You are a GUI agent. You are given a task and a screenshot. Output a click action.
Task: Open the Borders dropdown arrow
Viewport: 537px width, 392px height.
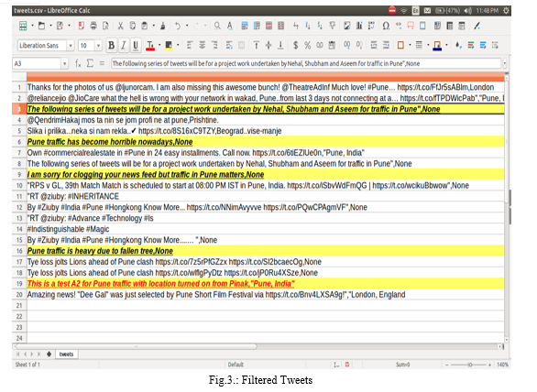410,45
